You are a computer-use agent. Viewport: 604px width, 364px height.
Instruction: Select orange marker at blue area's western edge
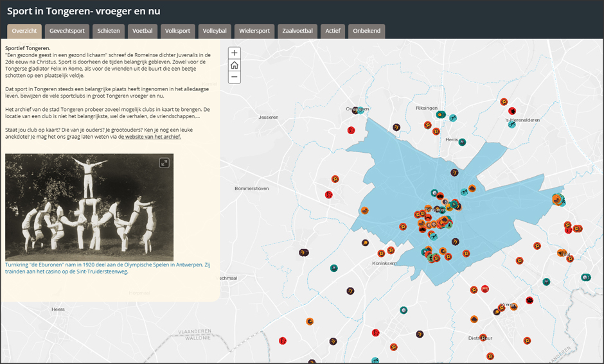click(364, 211)
